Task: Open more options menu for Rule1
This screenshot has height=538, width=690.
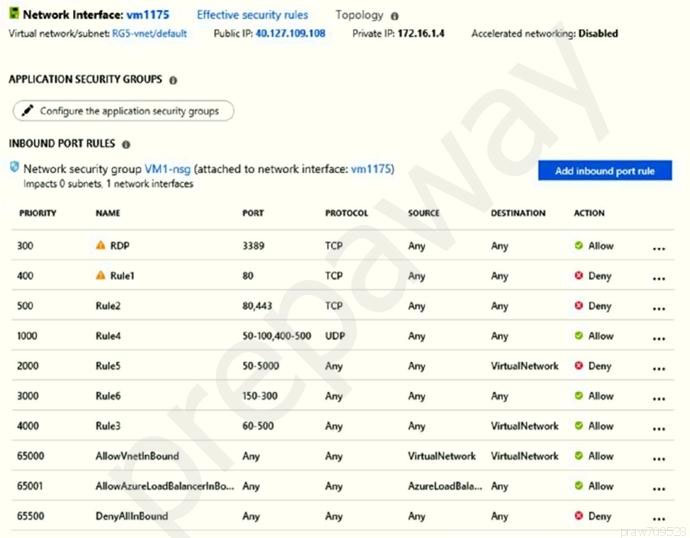Action: [659, 279]
